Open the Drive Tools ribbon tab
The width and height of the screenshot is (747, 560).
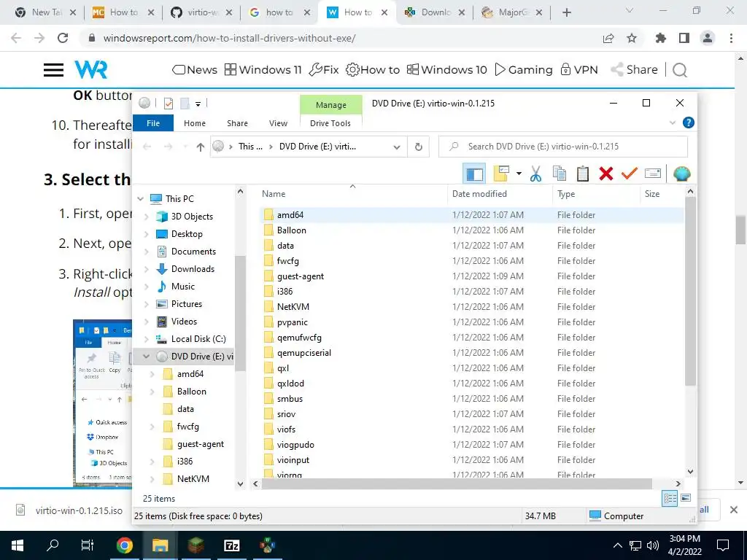330,123
